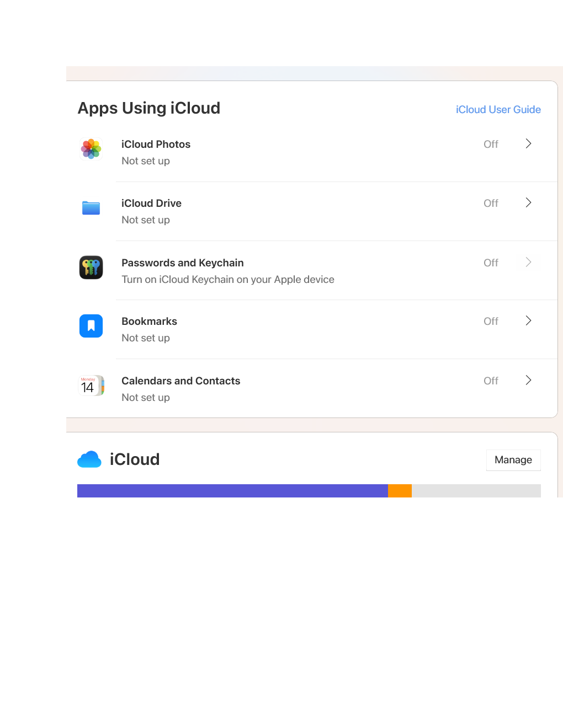This screenshot has width=563, height=728.
Task: Click the Calendars and Contacts calendar icon
Action: pyautogui.click(x=91, y=386)
